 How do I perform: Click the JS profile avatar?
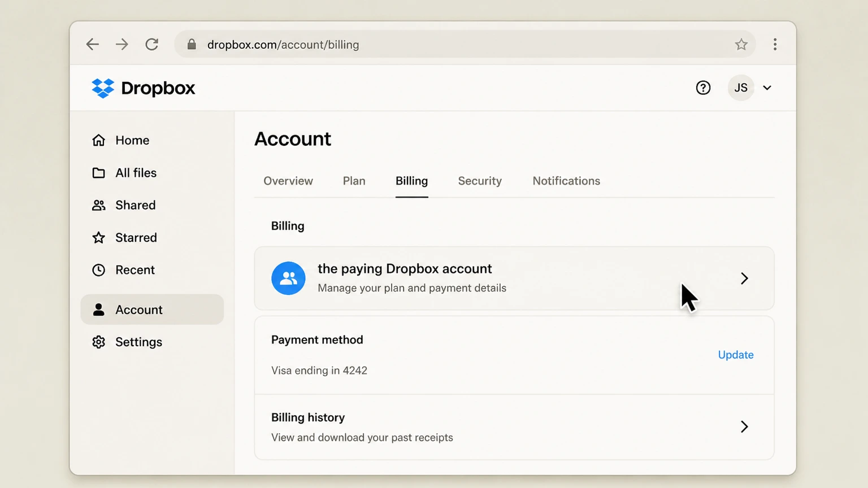tap(741, 88)
